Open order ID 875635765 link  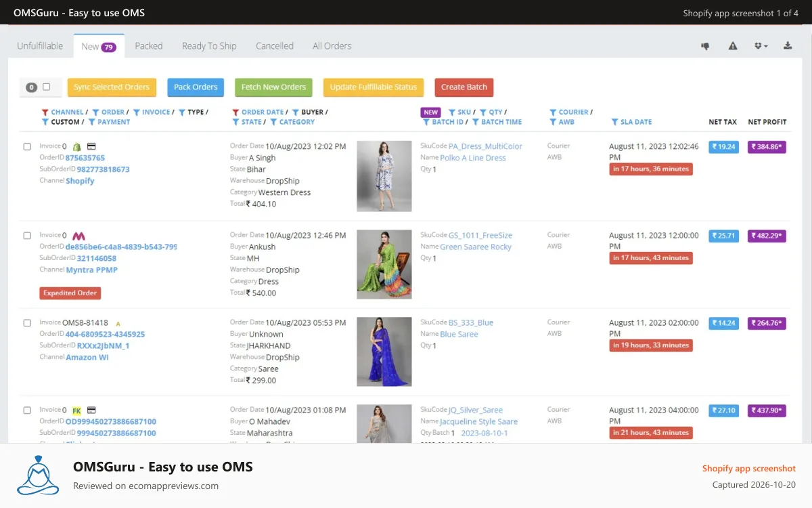85,158
